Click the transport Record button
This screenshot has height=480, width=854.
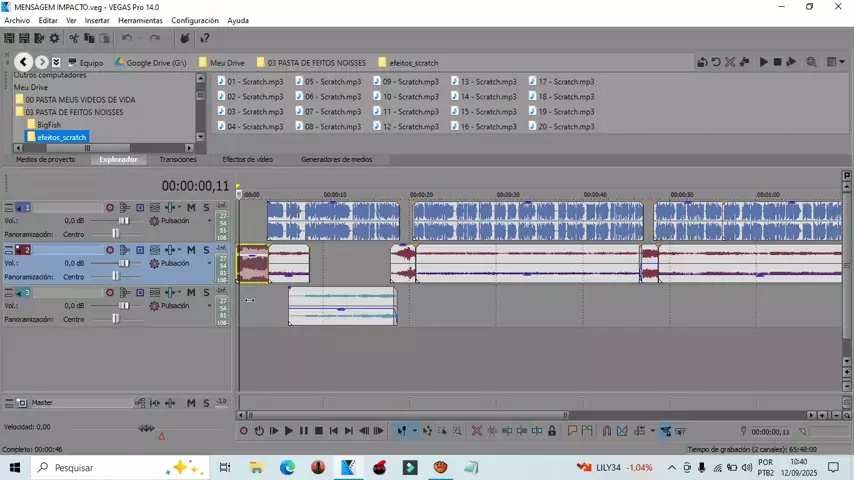(243, 431)
